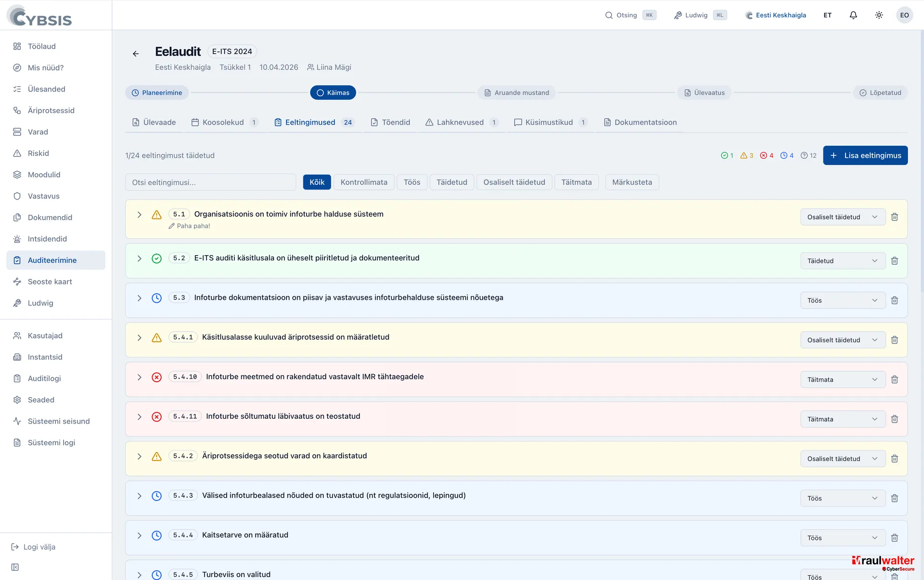Switch to the Tõendid tab

coord(390,122)
